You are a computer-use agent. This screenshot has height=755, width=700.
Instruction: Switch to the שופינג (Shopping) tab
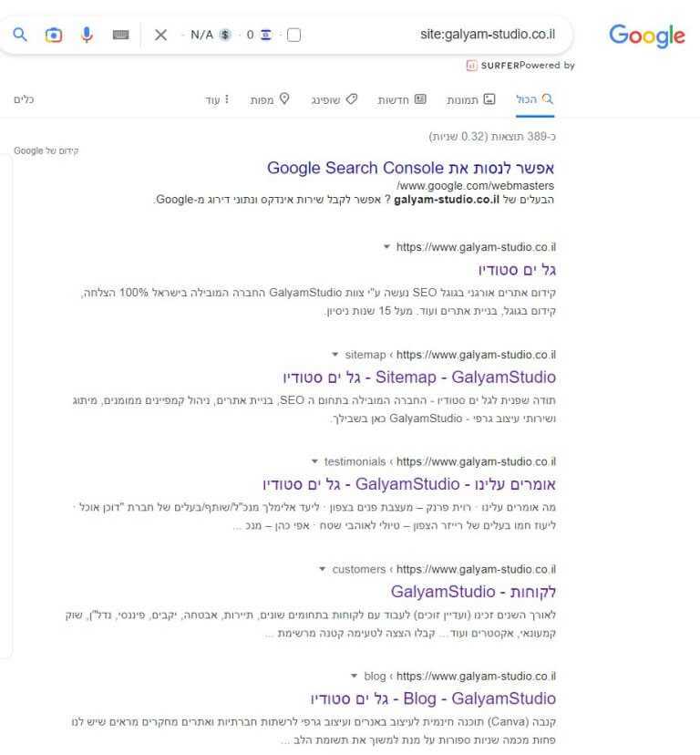pyautogui.click(x=335, y=99)
